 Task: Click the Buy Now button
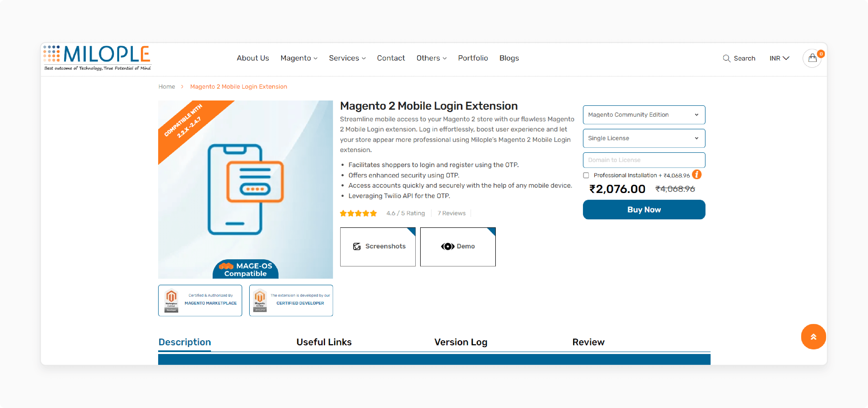(644, 210)
